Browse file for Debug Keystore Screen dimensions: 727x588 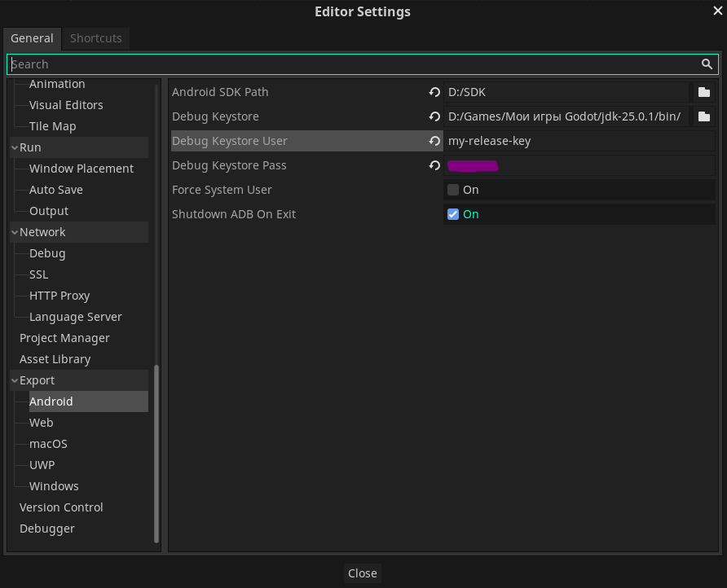(704, 117)
